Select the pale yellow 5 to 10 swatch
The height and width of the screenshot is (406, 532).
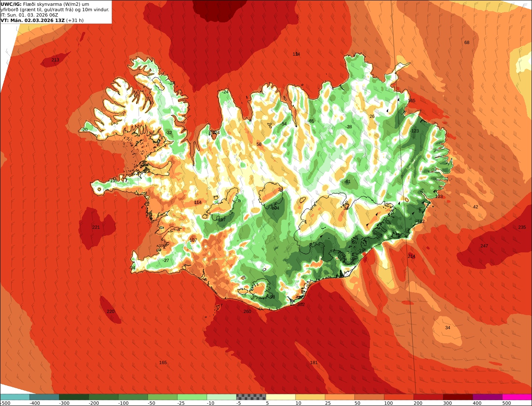coord(281,397)
